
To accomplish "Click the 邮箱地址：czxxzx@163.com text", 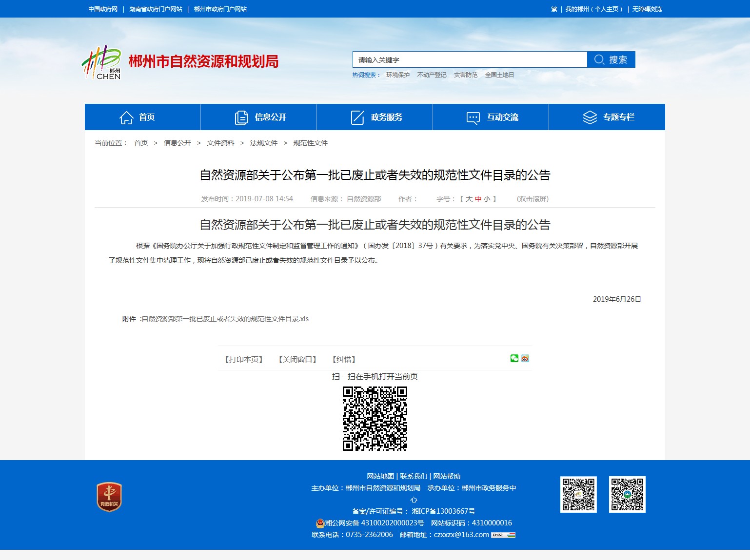I will coord(444,535).
